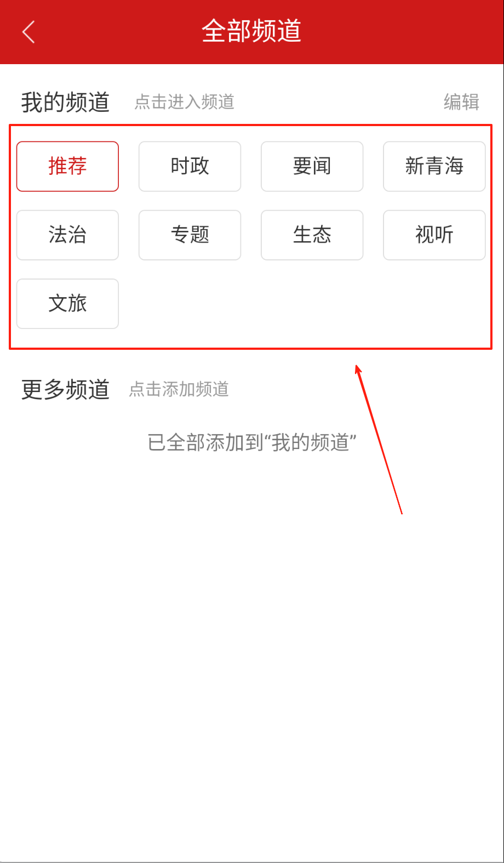
Task: Open the 法治 channel
Action: (x=67, y=235)
